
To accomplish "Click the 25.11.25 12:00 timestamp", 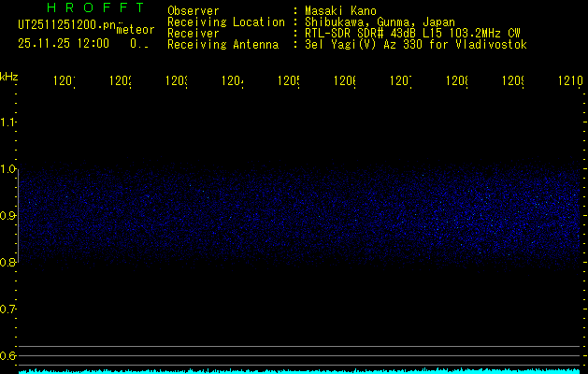I will [x=63, y=43].
